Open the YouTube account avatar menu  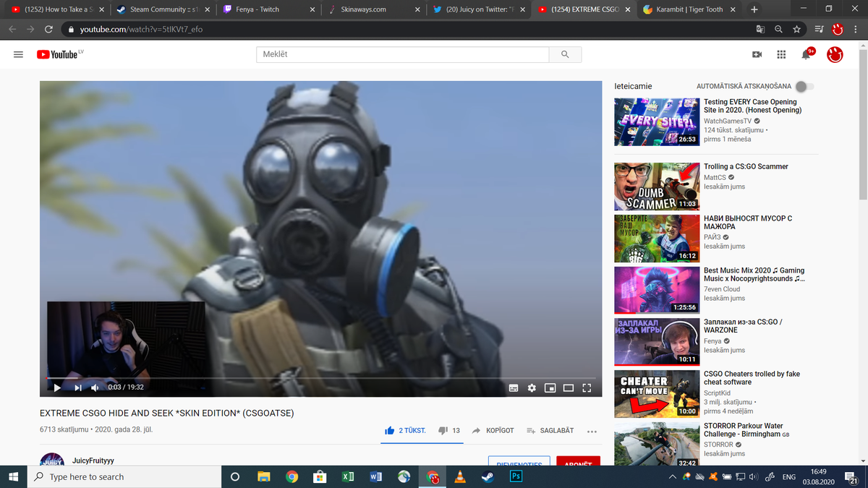click(x=835, y=54)
